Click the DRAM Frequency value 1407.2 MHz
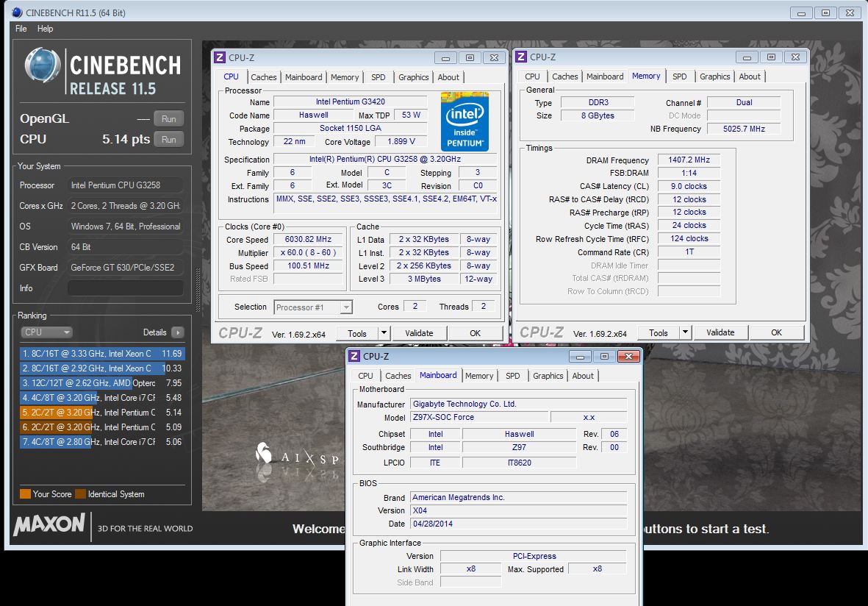 click(689, 160)
